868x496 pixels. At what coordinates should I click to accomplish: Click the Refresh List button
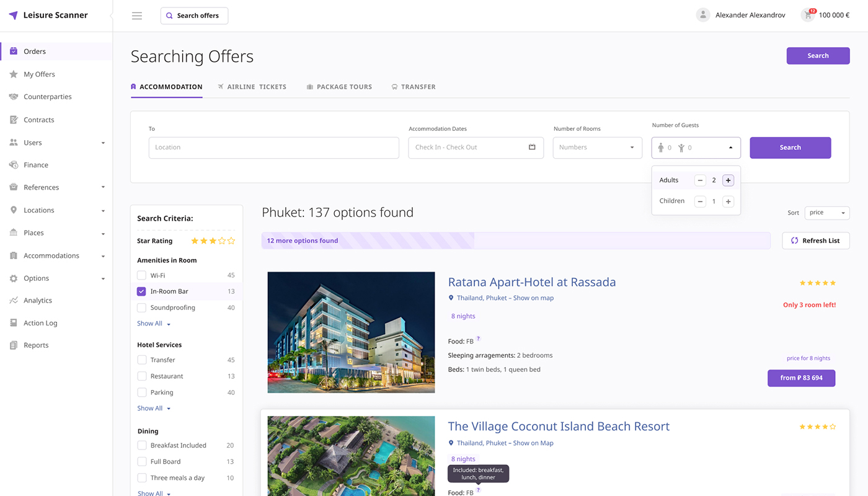[x=816, y=241]
